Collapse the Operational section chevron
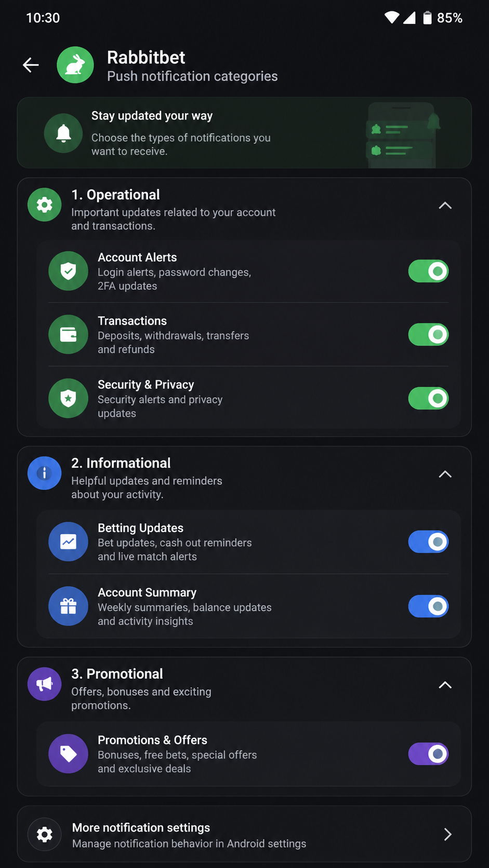Screen dimensions: 489x868 [x=445, y=206]
